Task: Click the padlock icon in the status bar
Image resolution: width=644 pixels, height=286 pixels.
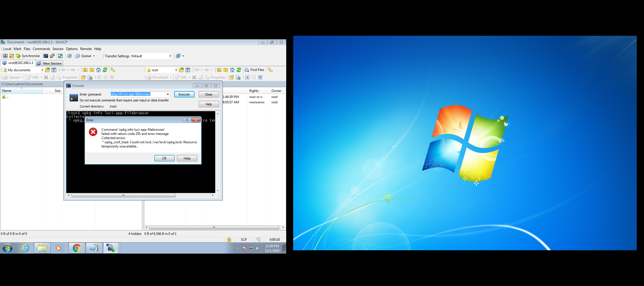Action: point(229,240)
